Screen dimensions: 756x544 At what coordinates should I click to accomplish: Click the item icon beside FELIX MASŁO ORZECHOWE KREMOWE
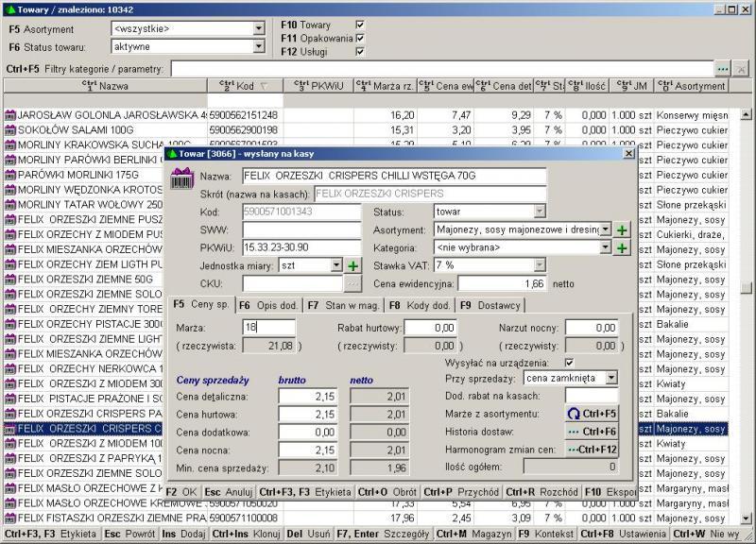click(10, 503)
